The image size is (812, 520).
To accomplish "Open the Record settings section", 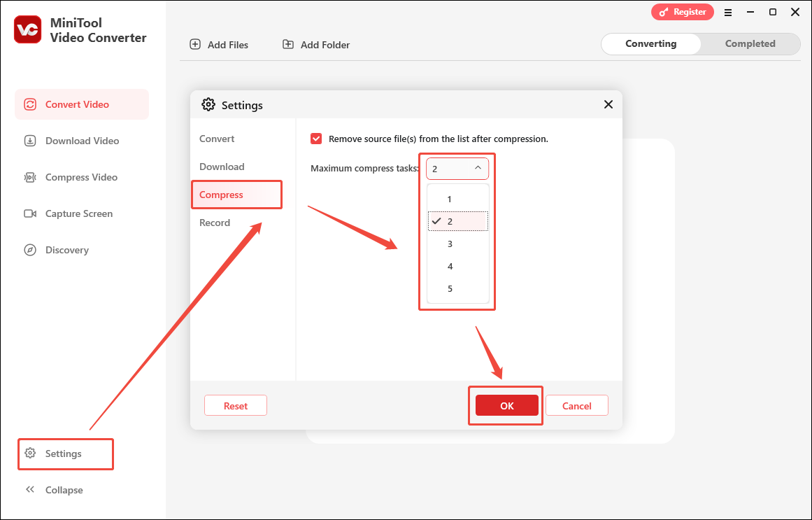I will pos(215,223).
